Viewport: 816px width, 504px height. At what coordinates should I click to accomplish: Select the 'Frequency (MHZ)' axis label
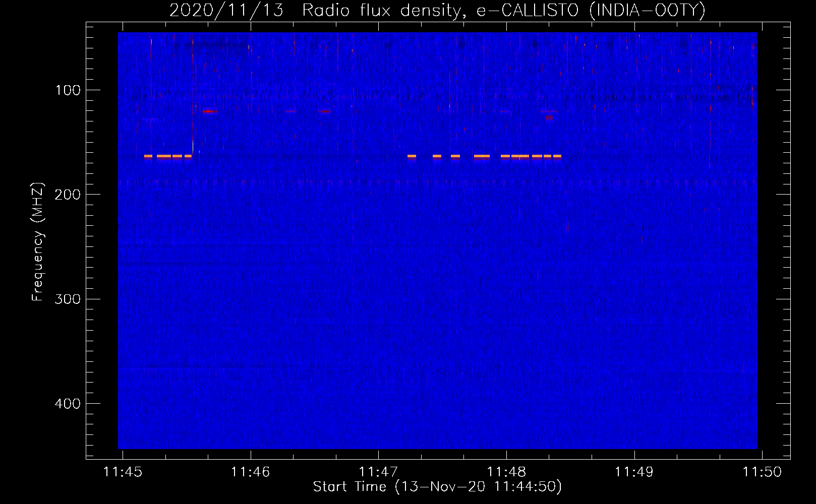point(38,242)
